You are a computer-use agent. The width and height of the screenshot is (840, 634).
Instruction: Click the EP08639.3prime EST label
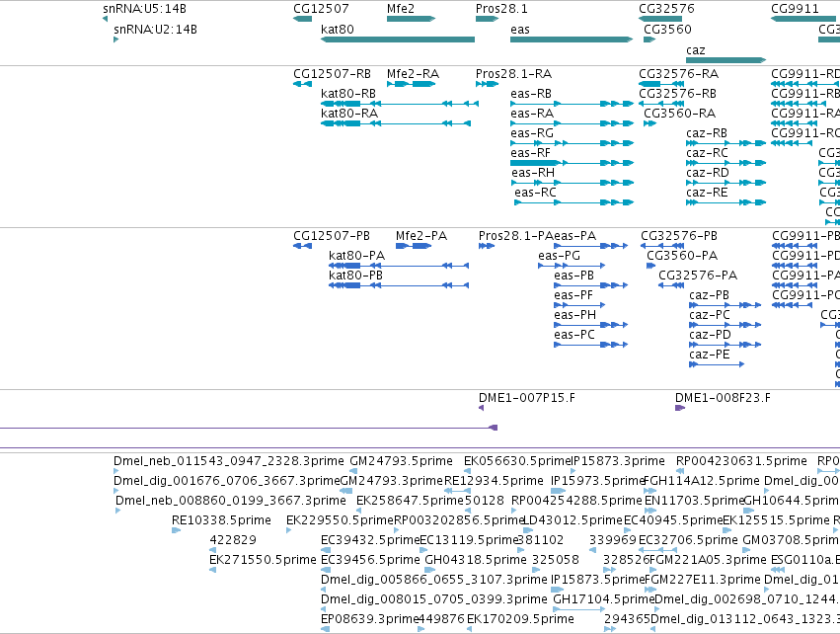click(x=369, y=619)
